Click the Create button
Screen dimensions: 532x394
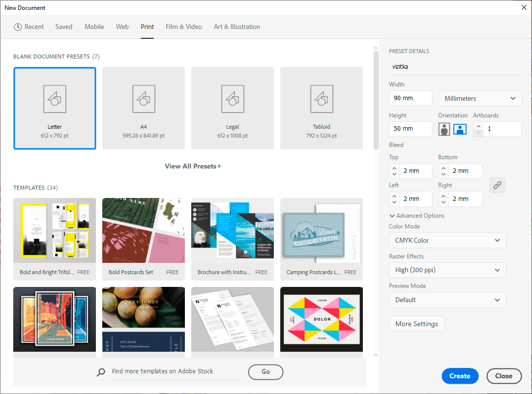tap(460, 376)
